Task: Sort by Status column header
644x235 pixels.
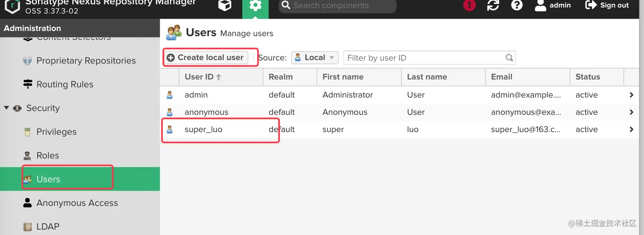Action: (x=597, y=77)
